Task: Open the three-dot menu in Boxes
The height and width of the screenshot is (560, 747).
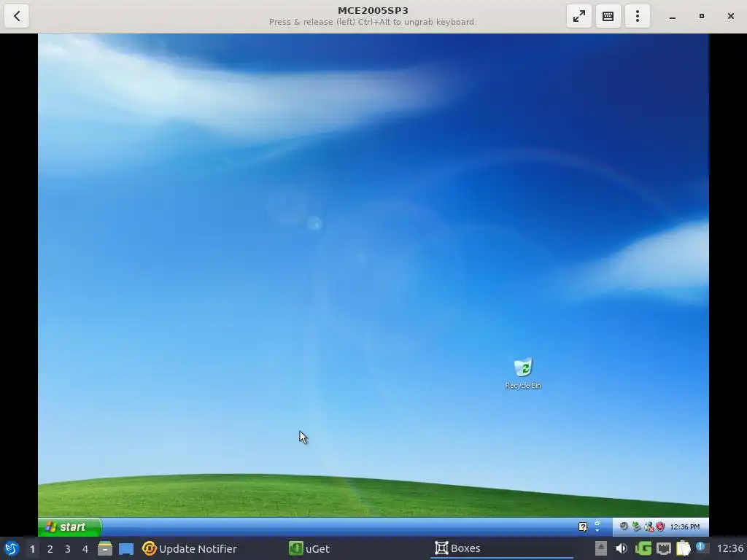Action: [x=638, y=16]
